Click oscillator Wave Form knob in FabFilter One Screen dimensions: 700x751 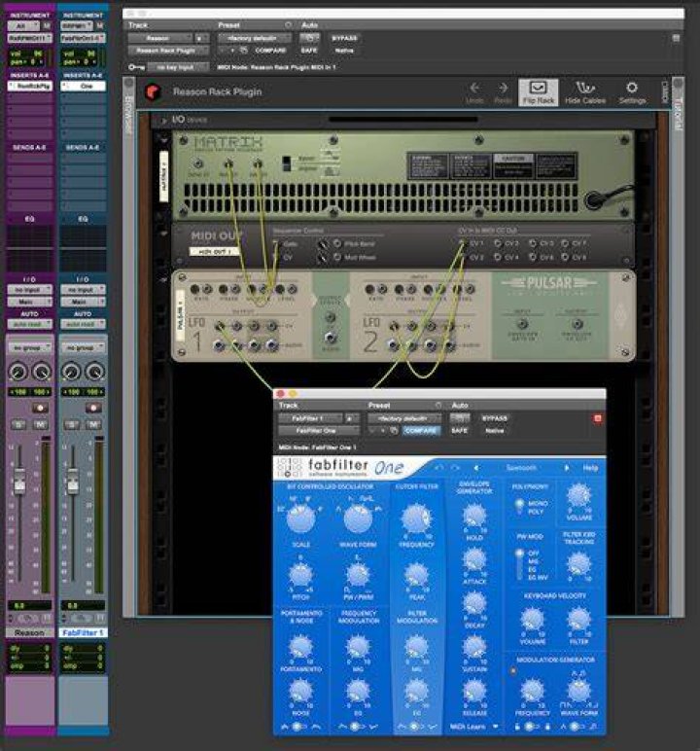[x=358, y=519]
